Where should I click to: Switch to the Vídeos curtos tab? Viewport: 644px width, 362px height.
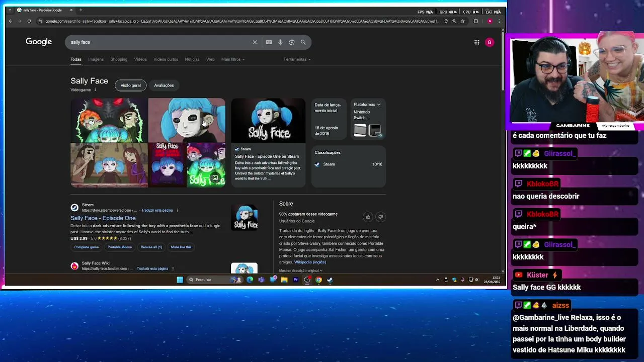[166, 59]
